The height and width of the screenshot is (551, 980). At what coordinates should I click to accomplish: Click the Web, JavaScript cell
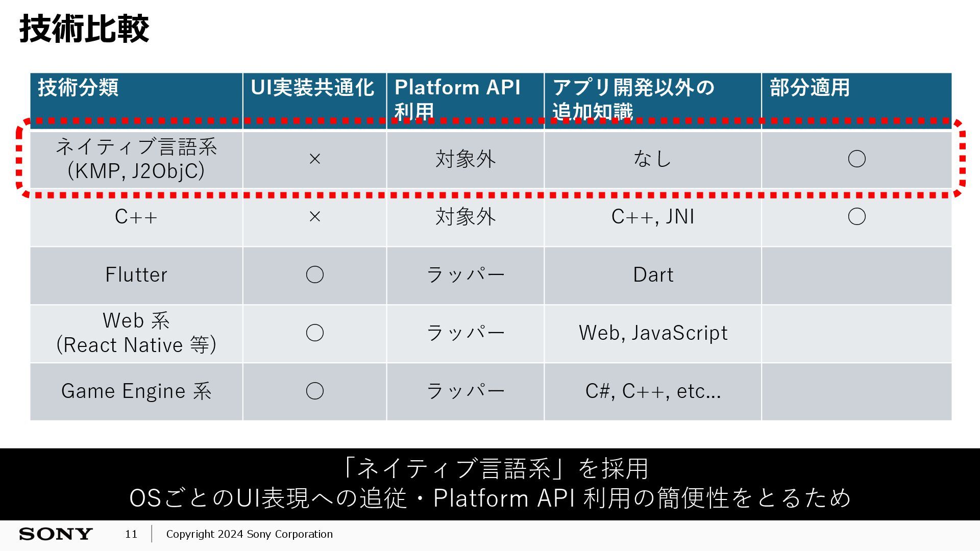click(x=653, y=333)
